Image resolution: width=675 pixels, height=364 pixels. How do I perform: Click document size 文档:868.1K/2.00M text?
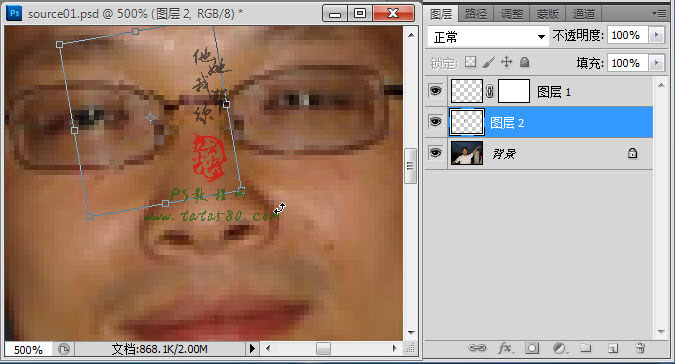coord(160,349)
